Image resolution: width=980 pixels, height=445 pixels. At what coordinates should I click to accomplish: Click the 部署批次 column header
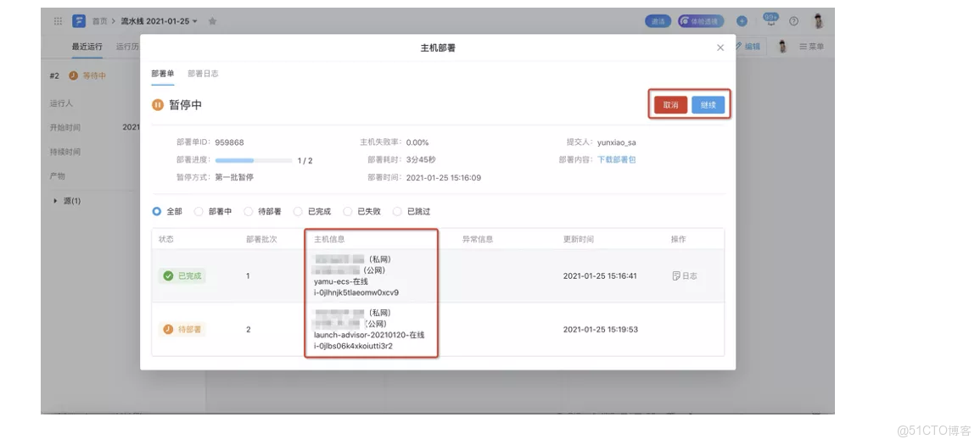(262, 239)
